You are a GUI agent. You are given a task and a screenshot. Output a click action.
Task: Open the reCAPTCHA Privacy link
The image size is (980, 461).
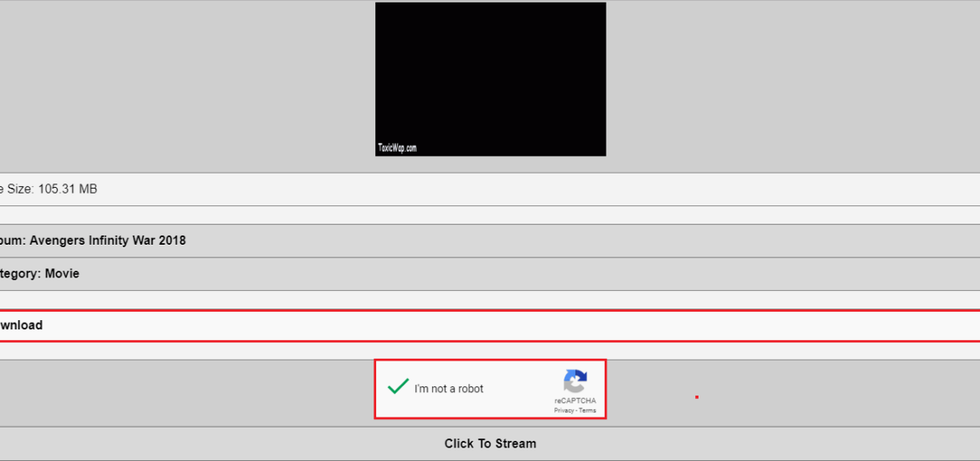coord(563,411)
